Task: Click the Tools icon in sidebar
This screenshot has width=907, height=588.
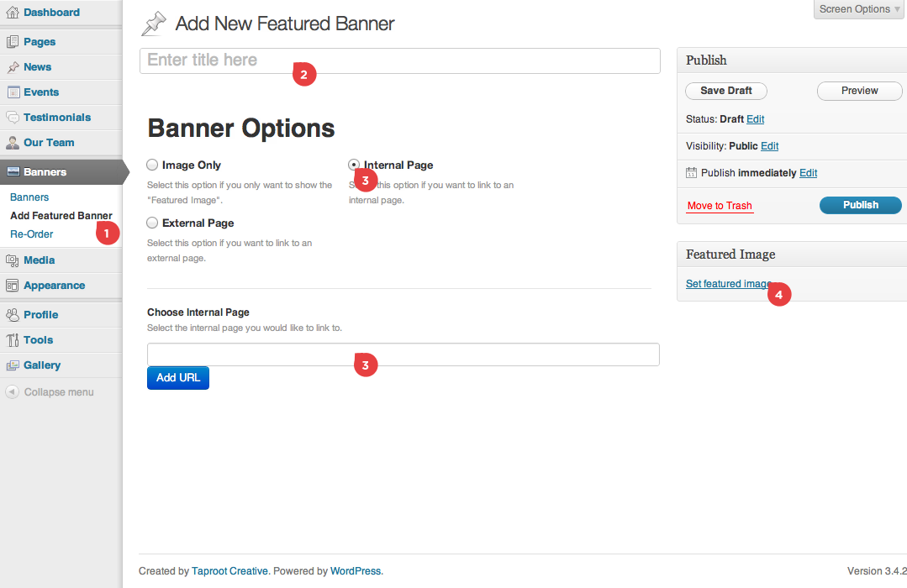Action: [x=13, y=340]
